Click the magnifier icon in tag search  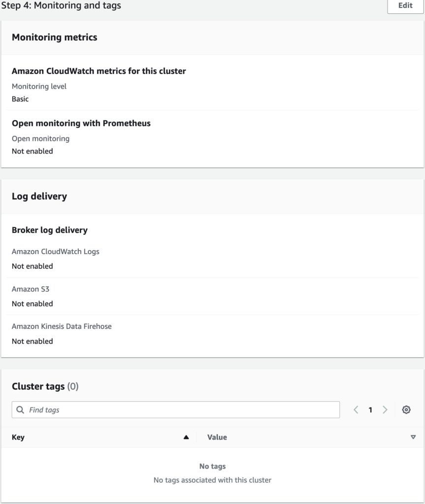pyautogui.click(x=20, y=410)
